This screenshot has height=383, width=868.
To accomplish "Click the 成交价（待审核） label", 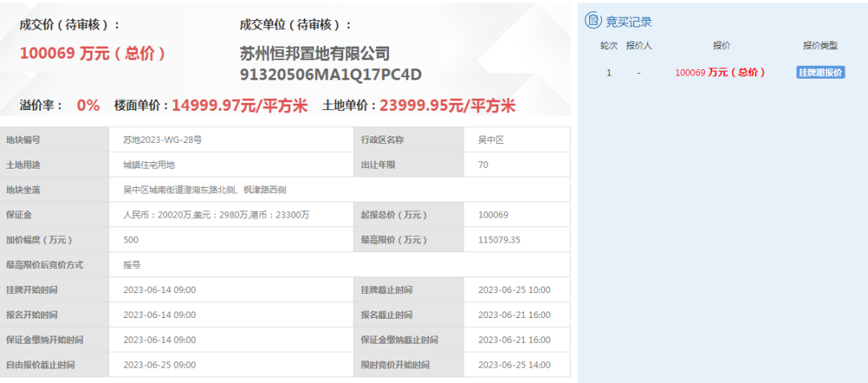I will click(x=70, y=25).
